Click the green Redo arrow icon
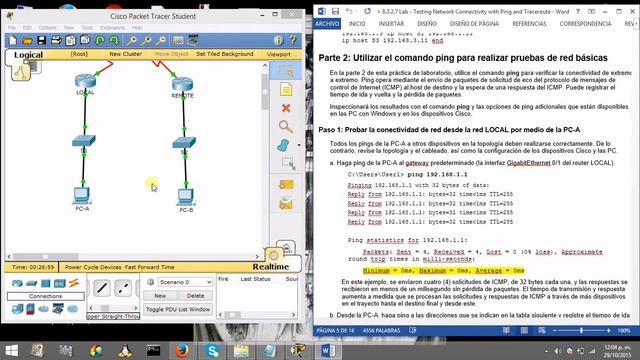Screen dimensions: 640x360 pyautogui.click(x=114, y=40)
